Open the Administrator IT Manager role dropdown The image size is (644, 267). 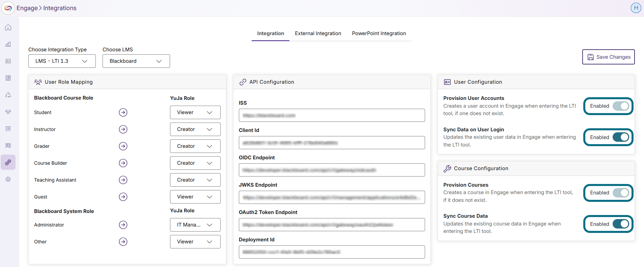pyautogui.click(x=195, y=225)
